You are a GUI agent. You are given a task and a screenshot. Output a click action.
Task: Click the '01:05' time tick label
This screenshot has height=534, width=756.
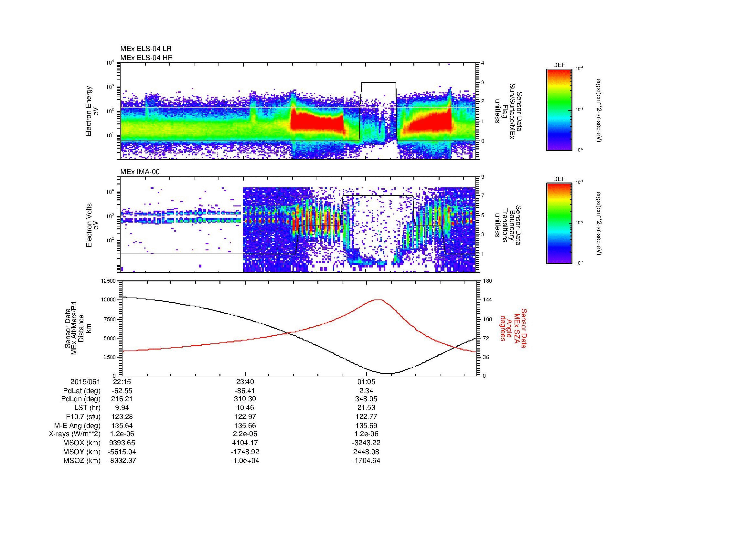point(366,382)
